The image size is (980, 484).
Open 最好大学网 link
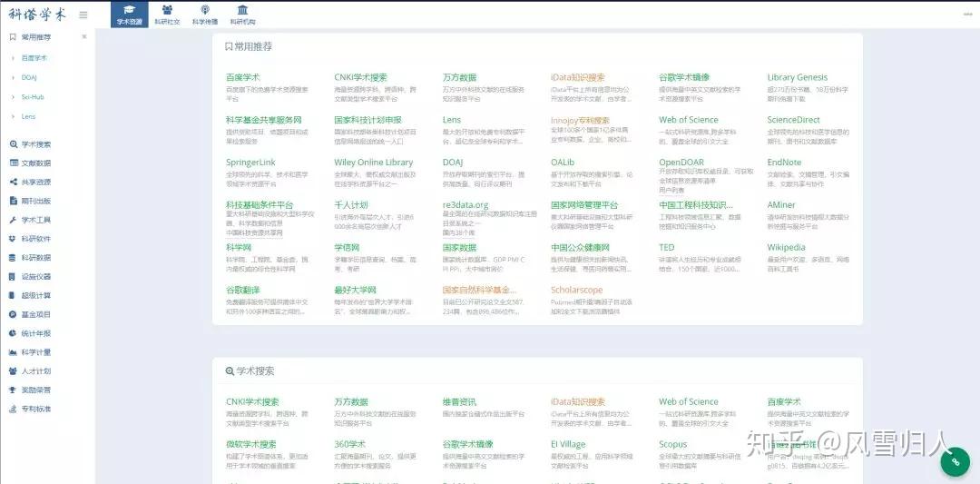tap(356, 291)
